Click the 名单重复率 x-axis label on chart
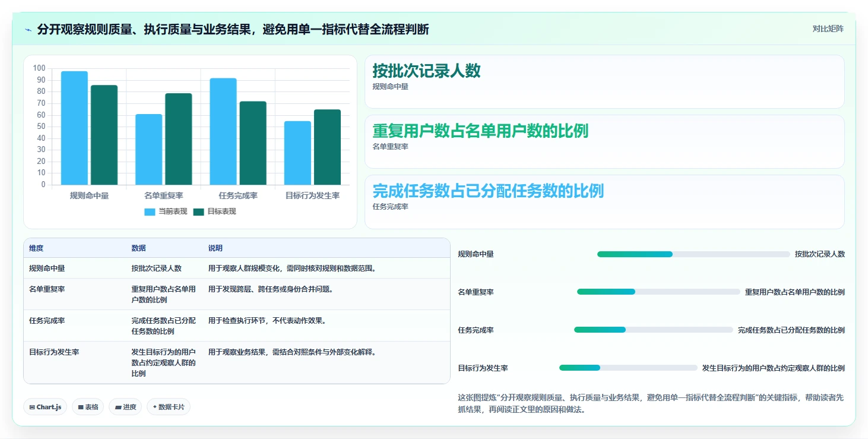Screen dimensions: 868x439 click(164, 195)
